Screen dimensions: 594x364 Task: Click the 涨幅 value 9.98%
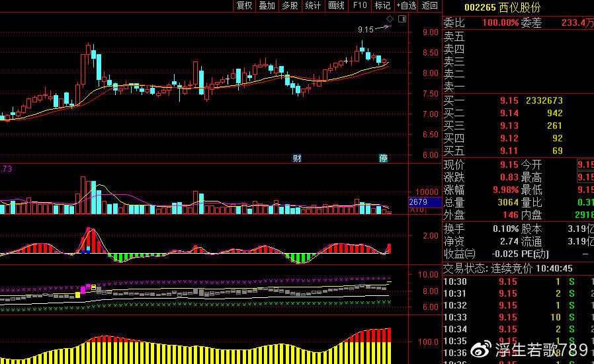[506, 190]
